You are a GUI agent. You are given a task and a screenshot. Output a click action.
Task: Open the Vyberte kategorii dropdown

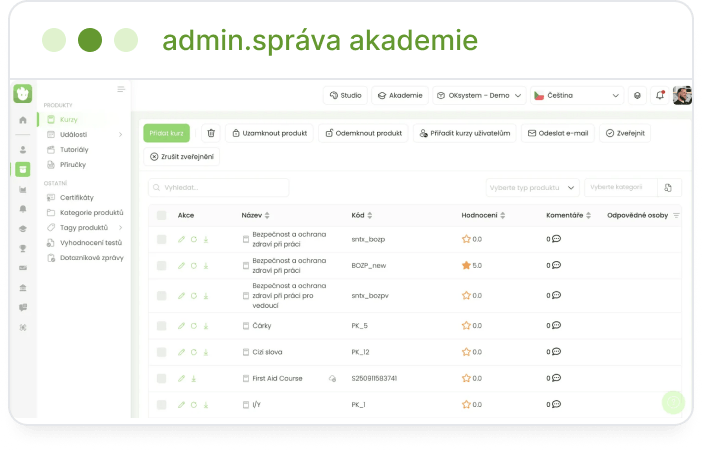pyautogui.click(x=621, y=187)
